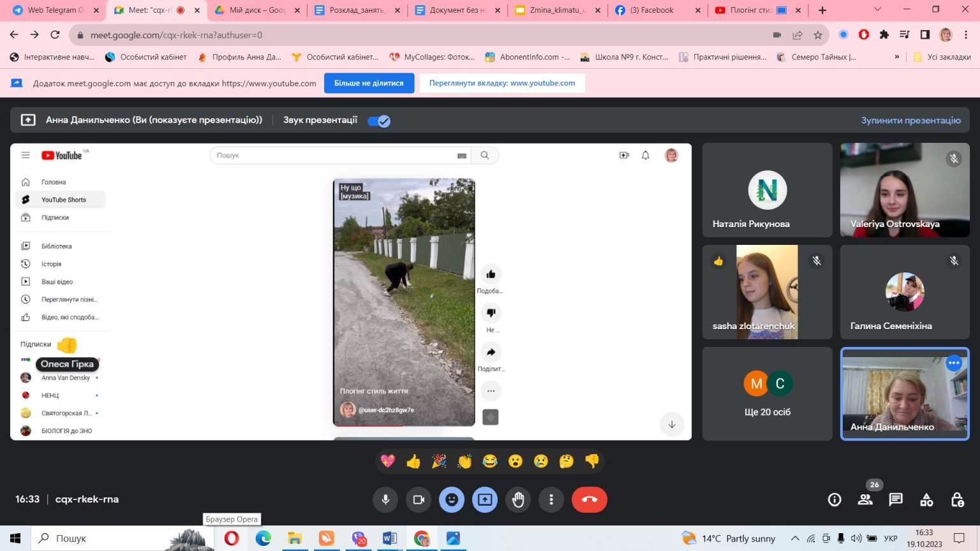Select Наталія Рикунова participant tile
The height and width of the screenshot is (551, 980).
tap(768, 190)
